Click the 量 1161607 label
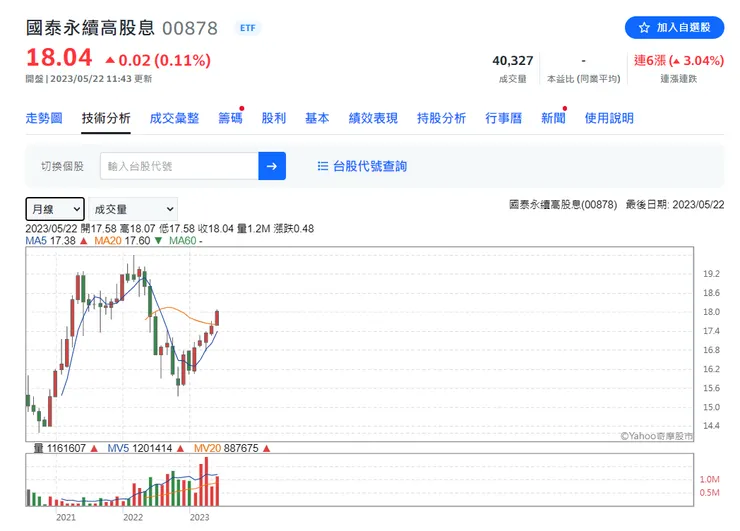The height and width of the screenshot is (531, 740). 60,448
